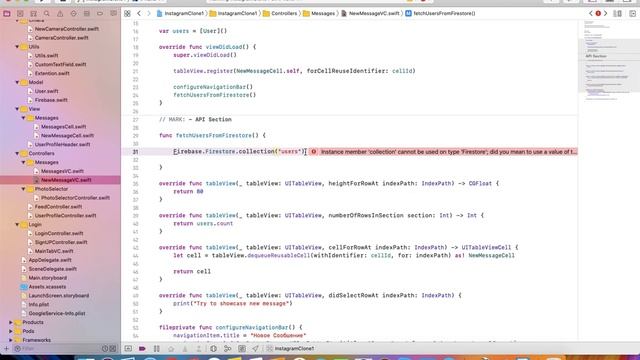Screen dimensions: 640x360
Task: Open Assets.xcassets catalog
Action: tap(47, 287)
